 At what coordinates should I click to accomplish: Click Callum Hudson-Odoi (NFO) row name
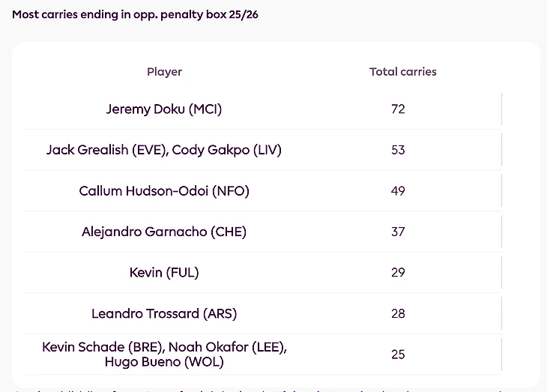coord(164,191)
